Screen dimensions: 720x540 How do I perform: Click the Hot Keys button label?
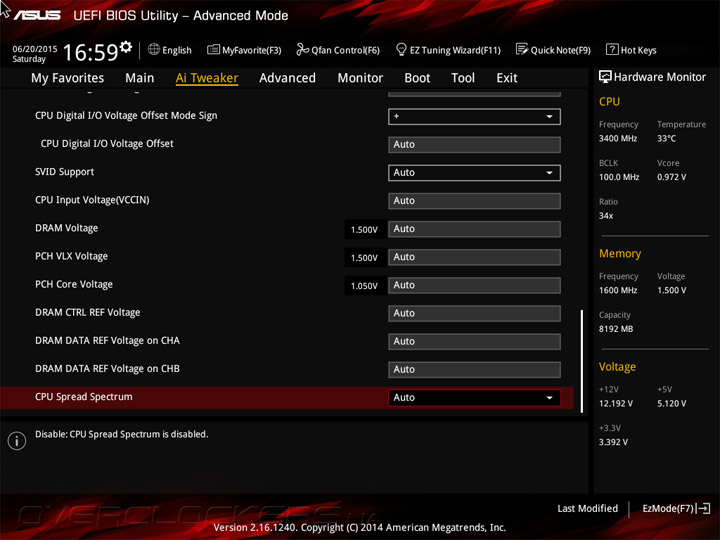[638, 50]
